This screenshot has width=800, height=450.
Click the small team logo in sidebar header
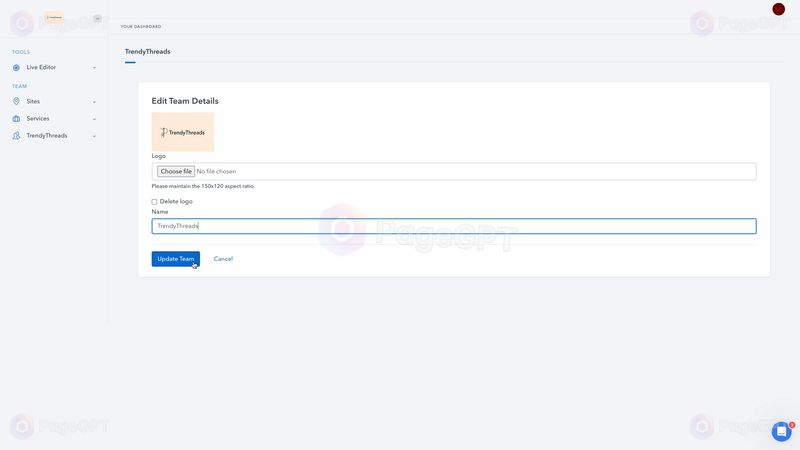tap(54, 17)
